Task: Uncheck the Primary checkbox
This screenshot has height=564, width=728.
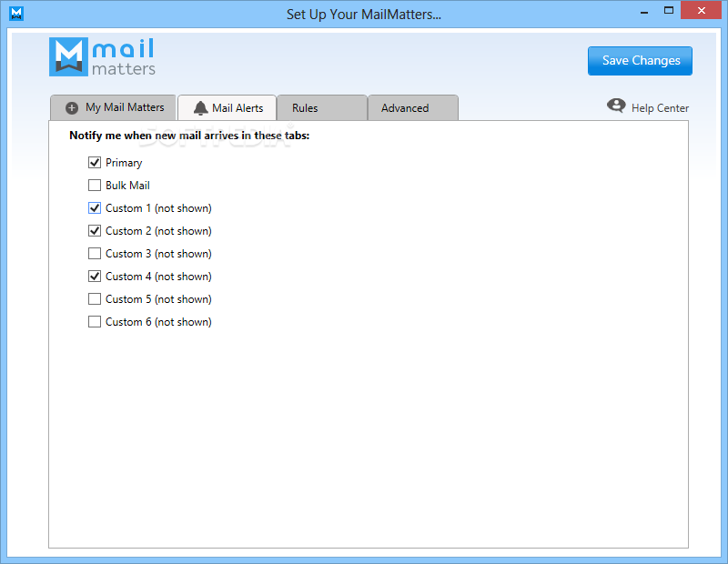Action: click(95, 163)
